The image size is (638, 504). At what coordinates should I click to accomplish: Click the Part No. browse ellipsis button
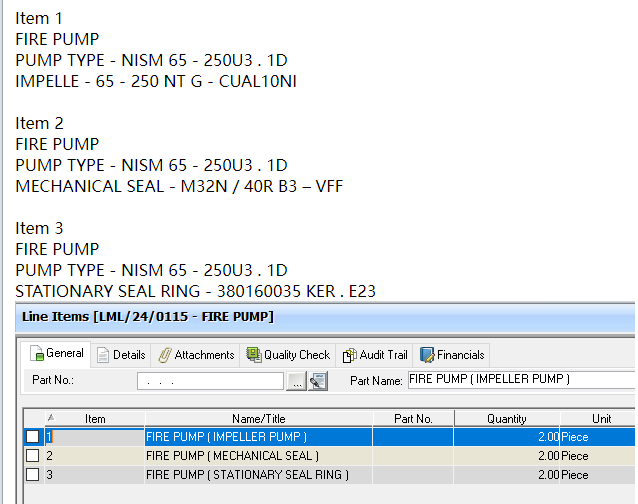(297, 382)
